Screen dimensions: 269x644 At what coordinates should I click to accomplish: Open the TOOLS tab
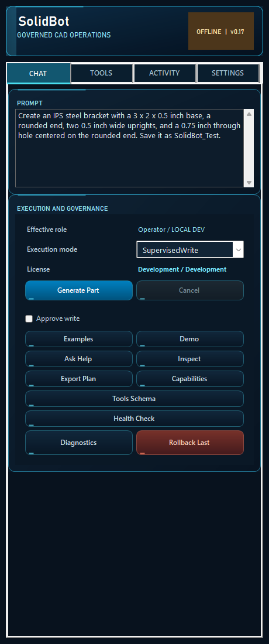click(x=102, y=73)
